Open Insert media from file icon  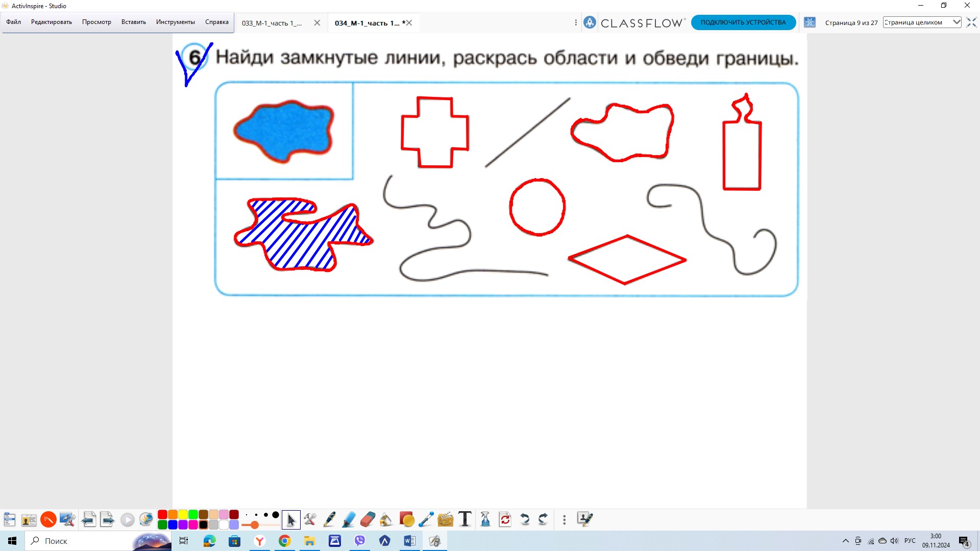[446, 519]
